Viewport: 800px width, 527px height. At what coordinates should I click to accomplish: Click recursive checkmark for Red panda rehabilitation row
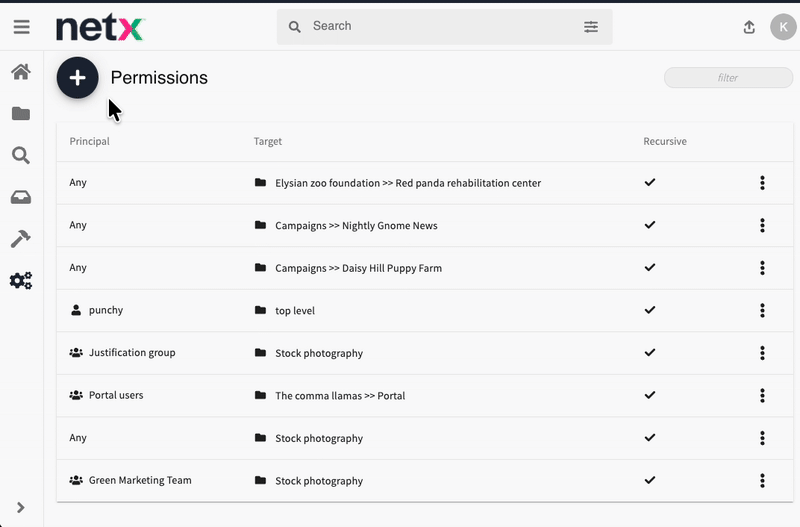tap(649, 182)
